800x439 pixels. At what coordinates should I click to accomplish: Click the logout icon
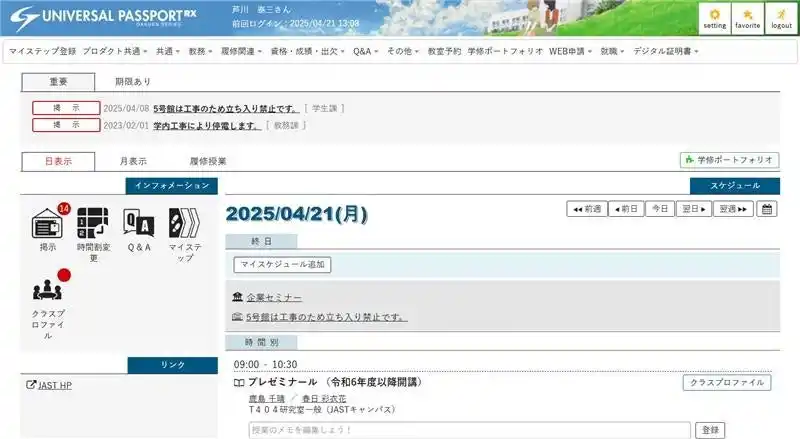pos(780,18)
